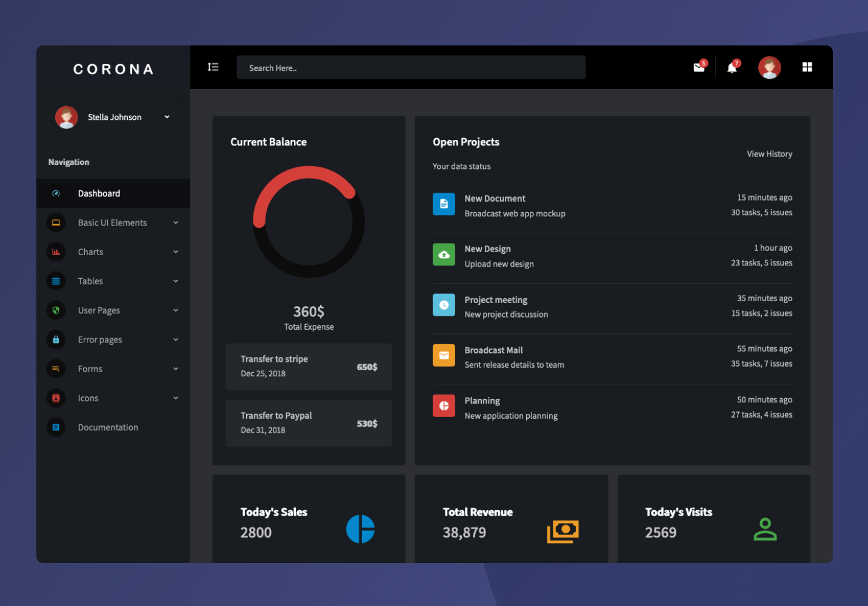
Task: Click the Tables grid icon
Action: click(x=56, y=281)
